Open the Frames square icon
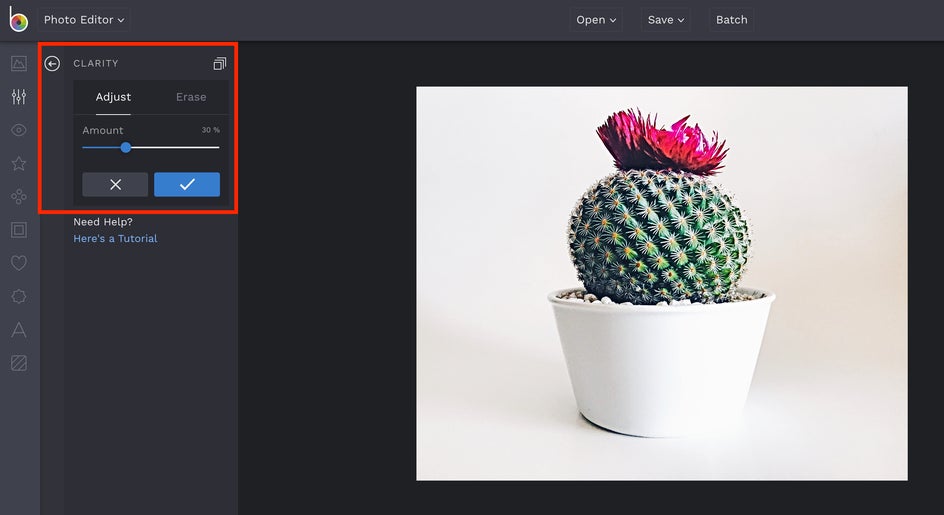 click(19, 229)
